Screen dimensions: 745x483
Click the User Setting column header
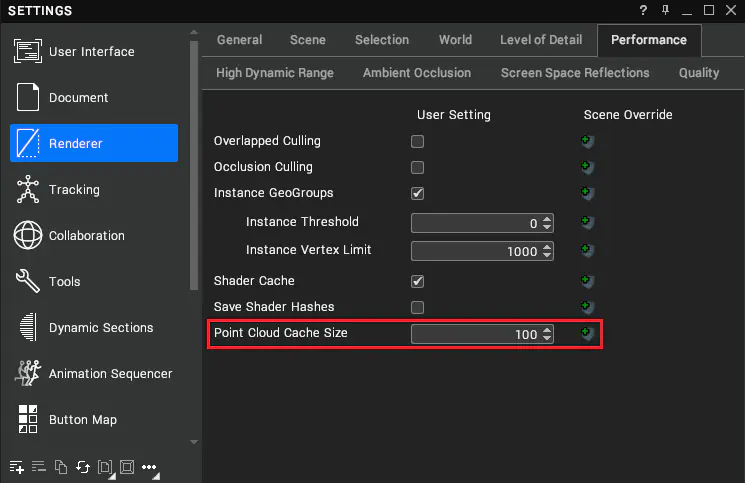pos(454,115)
